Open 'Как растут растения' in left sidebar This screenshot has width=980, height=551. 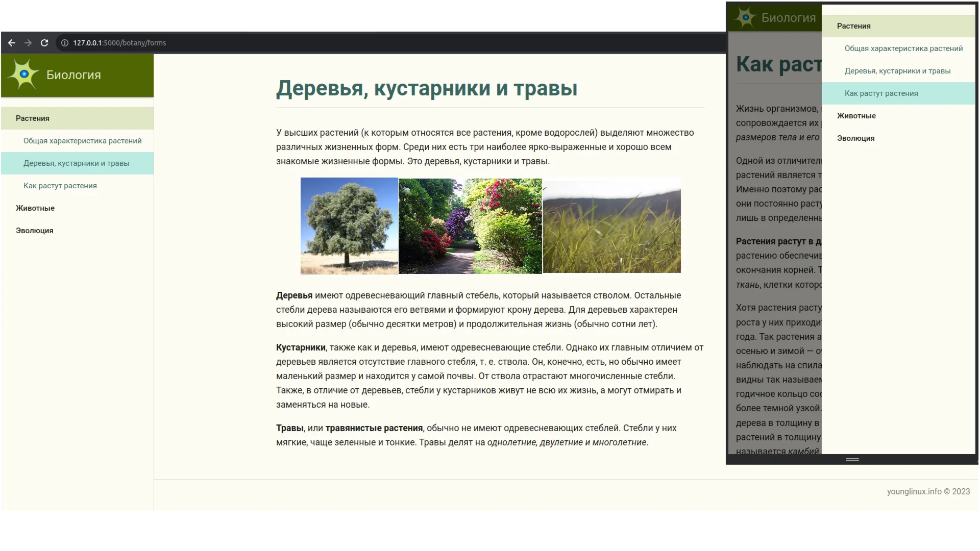pyautogui.click(x=60, y=186)
